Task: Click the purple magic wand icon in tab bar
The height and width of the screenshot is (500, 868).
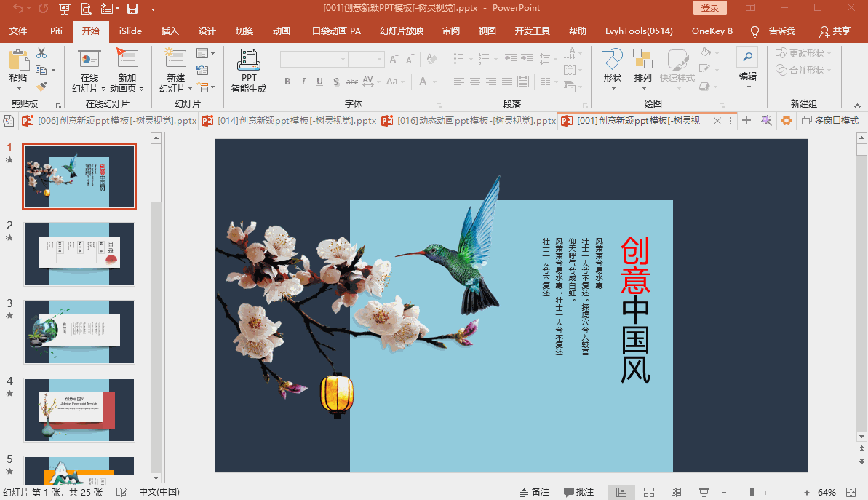Action: [x=766, y=120]
